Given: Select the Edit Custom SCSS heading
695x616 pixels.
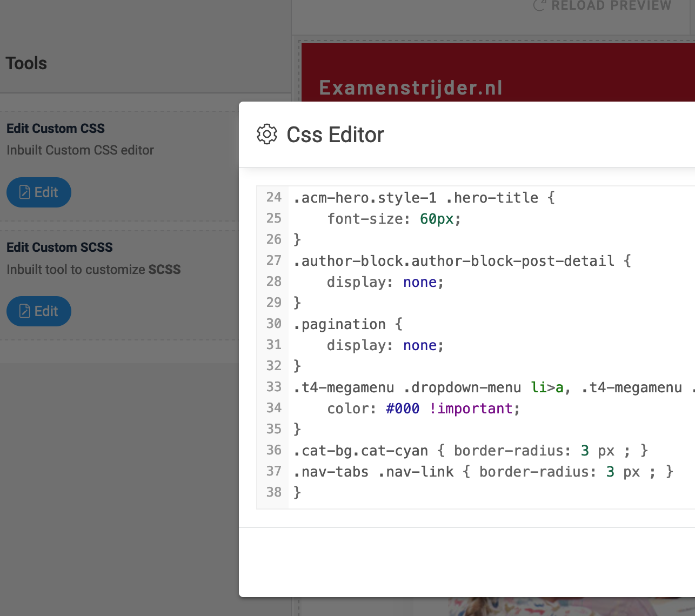Looking at the screenshot, I should click(59, 247).
